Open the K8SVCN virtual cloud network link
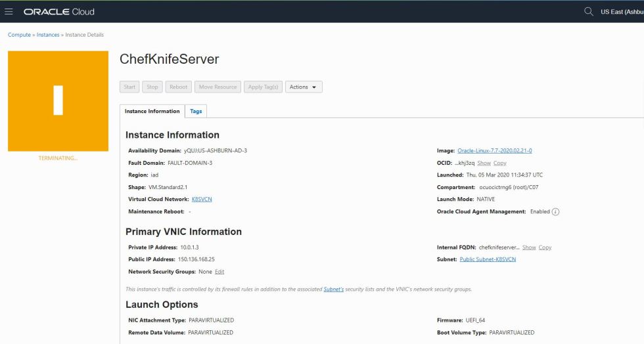The width and height of the screenshot is (644, 344). [202, 199]
